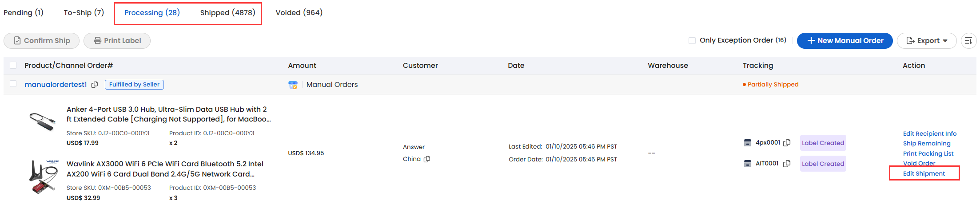
Task: Create a New Manual Order
Action: [x=845, y=41]
